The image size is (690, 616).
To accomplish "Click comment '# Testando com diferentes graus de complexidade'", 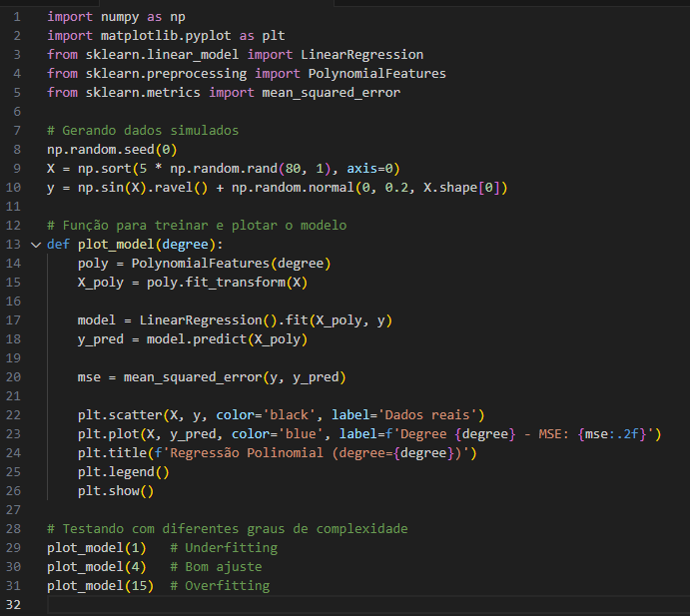I will tap(228, 529).
